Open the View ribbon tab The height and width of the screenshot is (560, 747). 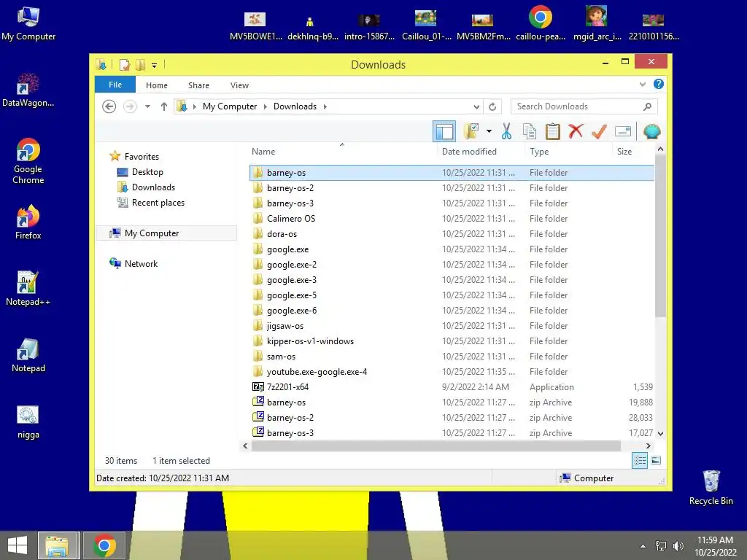tap(239, 85)
